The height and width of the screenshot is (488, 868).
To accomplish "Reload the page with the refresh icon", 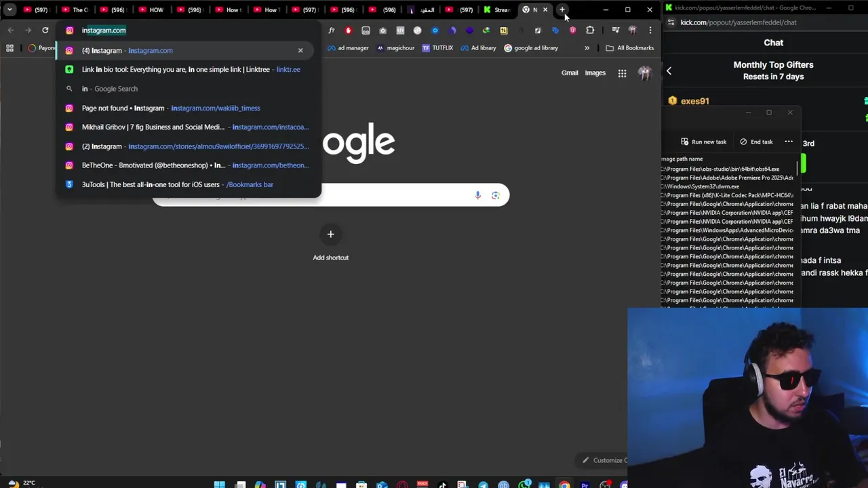I will (x=45, y=30).
